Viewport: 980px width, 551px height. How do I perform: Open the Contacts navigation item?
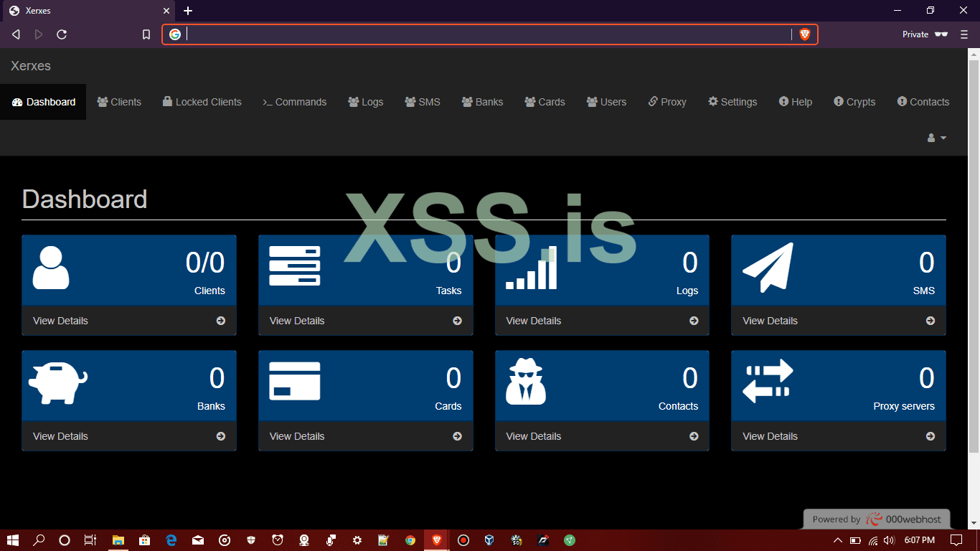[x=923, y=102]
